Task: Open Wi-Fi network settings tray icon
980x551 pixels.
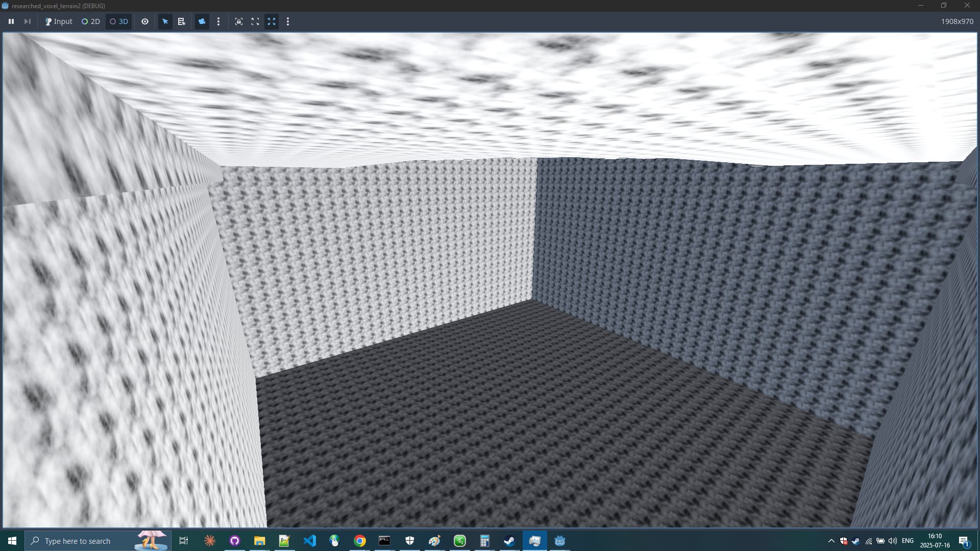Action: pyautogui.click(x=868, y=541)
